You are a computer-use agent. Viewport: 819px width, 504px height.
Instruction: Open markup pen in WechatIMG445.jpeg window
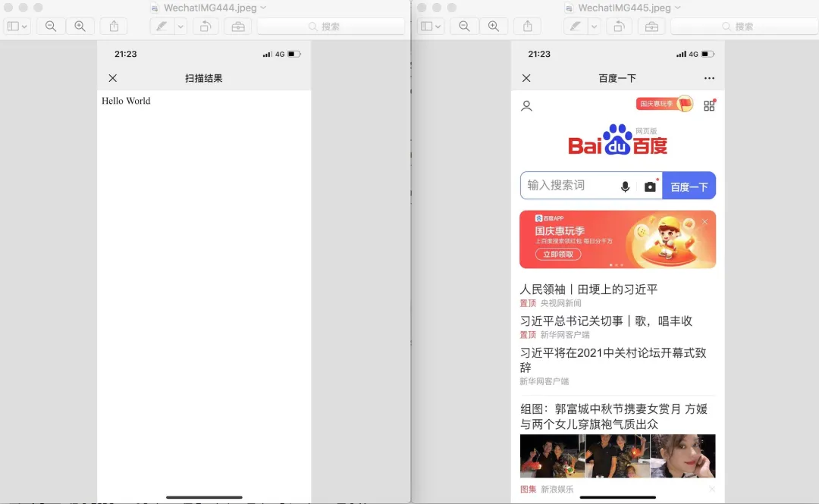click(x=576, y=26)
